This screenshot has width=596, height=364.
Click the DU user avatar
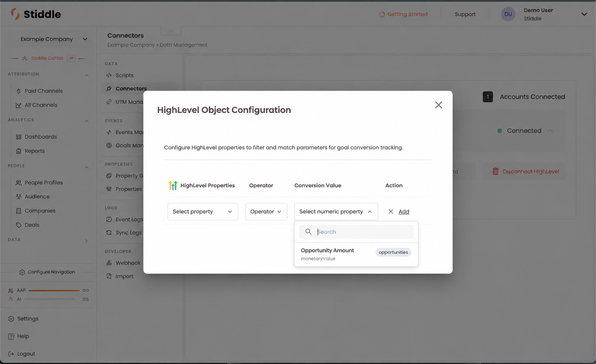coord(508,14)
